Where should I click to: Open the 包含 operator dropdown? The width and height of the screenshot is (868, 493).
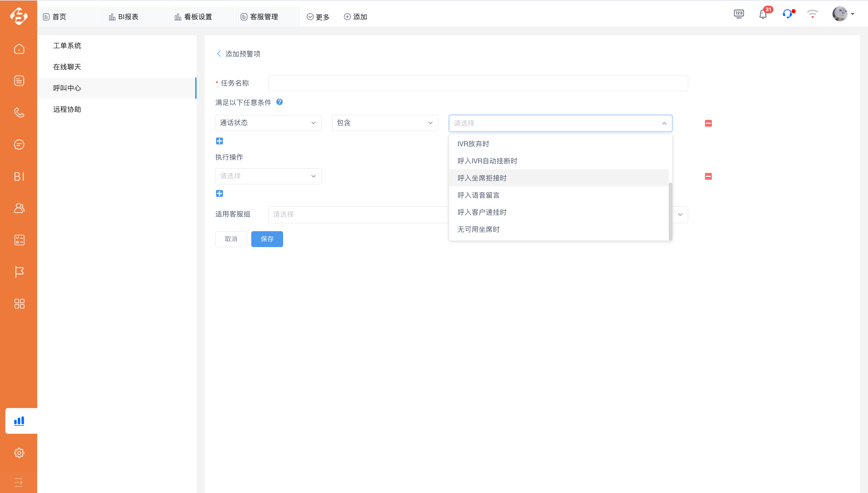pos(385,123)
